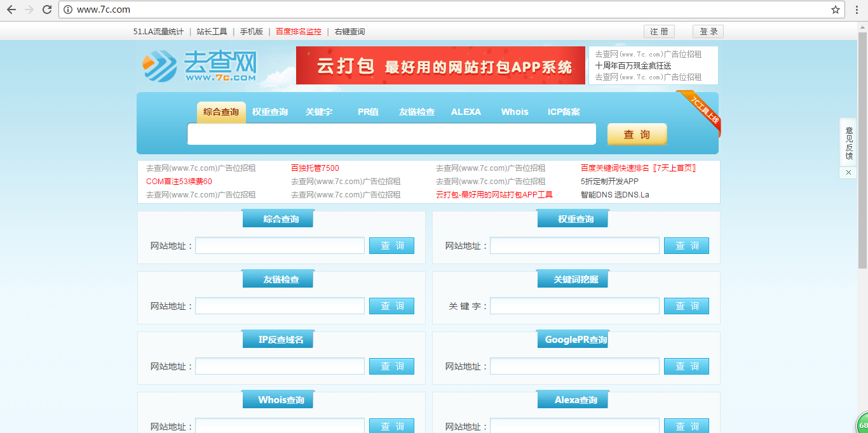
Task: Open 右键查询 link
Action: click(x=349, y=32)
